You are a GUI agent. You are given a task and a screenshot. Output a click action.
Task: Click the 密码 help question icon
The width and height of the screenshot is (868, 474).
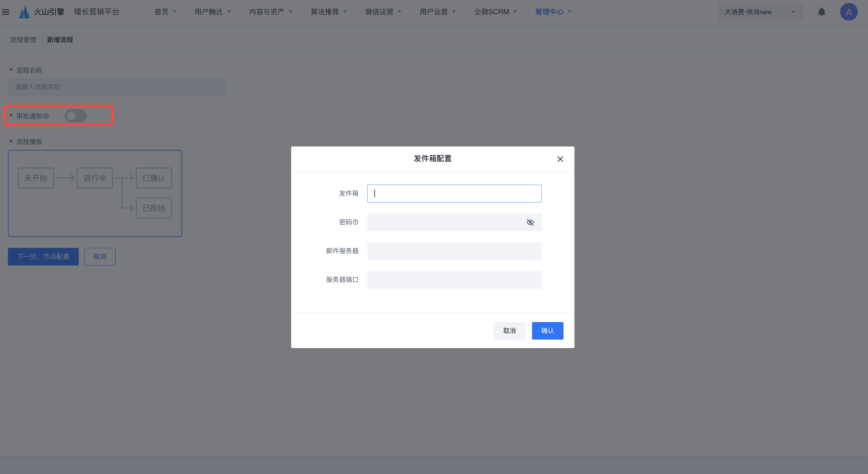tap(356, 222)
